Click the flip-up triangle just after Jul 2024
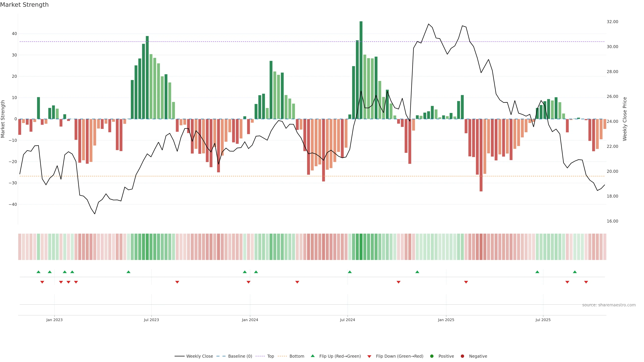The image size is (644, 362). tap(350, 272)
